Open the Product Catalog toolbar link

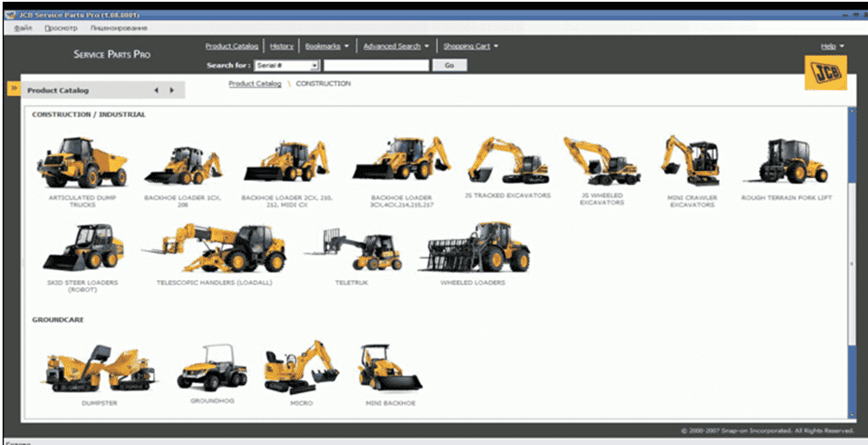click(232, 46)
